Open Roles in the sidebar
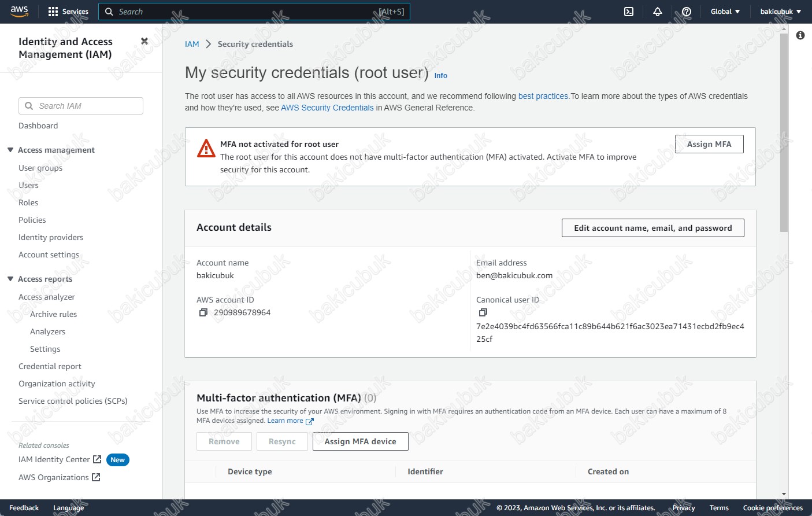The image size is (812, 516). [x=28, y=202]
